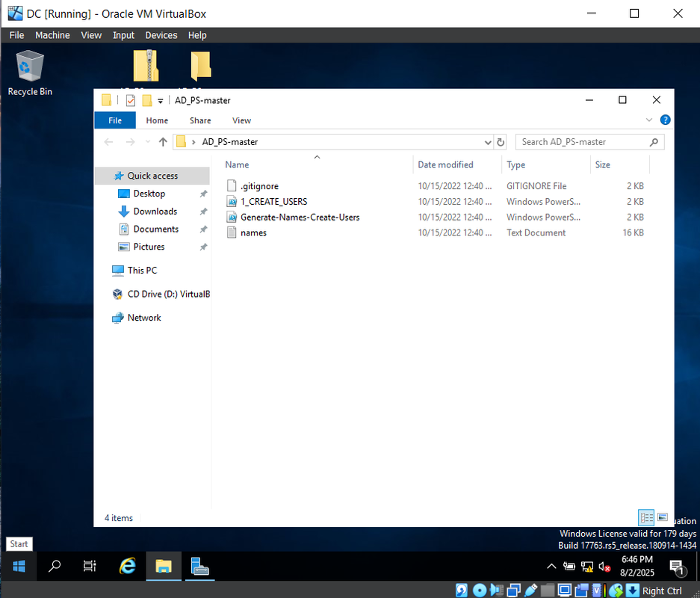Screen dimensions: 700x598
Task: Select the zipped folder icon on the desktop
Action: coord(146,66)
